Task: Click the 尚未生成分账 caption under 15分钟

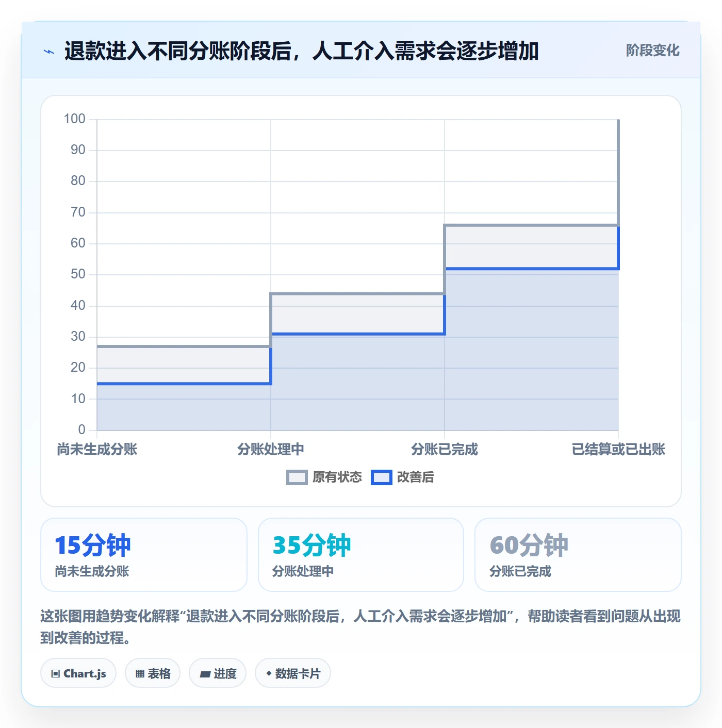Action: point(92,571)
